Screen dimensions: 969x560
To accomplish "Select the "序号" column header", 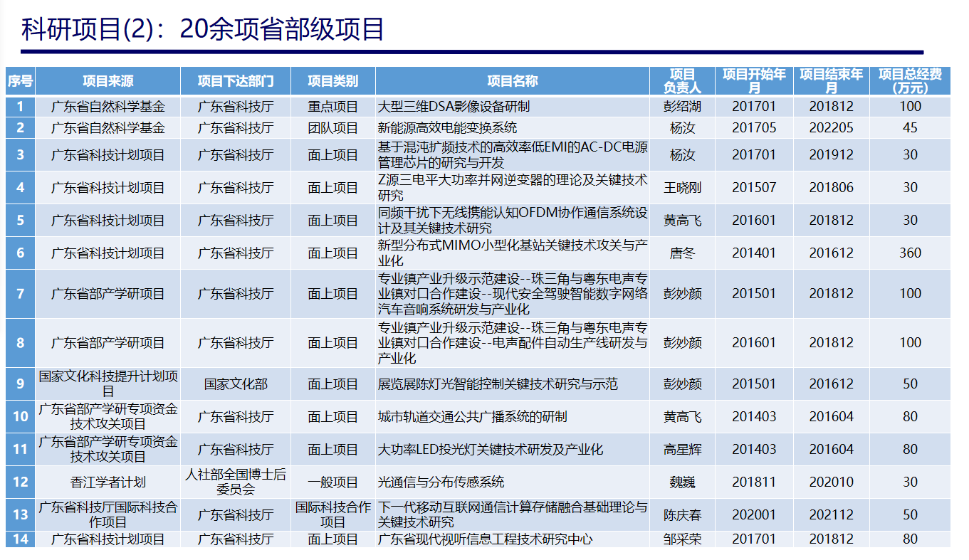I will 20,81.
